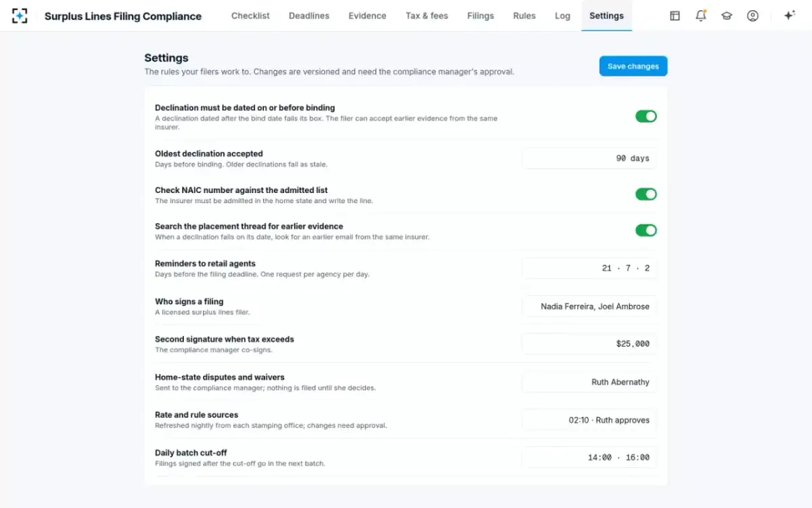Click the 'Settings' page heading
Screen dimensions: 812x508
click(x=166, y=58)
